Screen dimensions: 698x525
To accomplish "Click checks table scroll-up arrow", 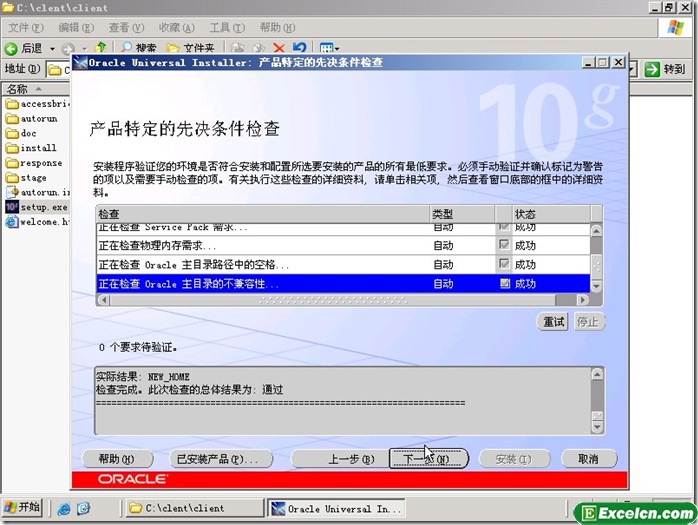I will 596,231.
